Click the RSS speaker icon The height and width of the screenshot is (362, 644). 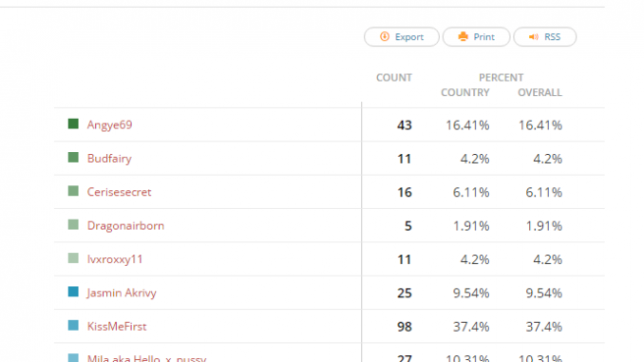[x=534, y=37]
